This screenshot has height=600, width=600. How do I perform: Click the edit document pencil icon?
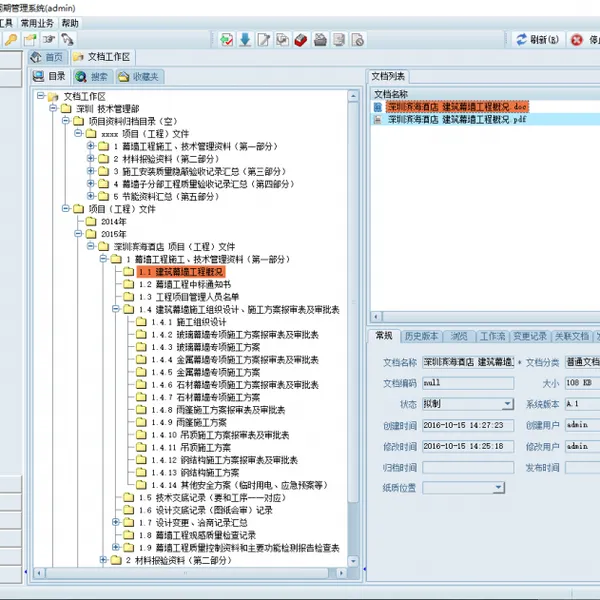[264, 40]
